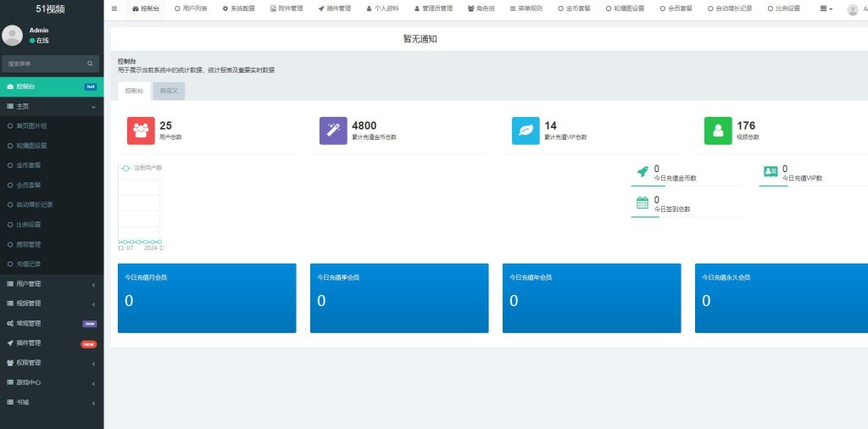This screenshot has height=429, width=868.
Task: Collapse the 主页 sidebar group
Action: click(52, 106)
